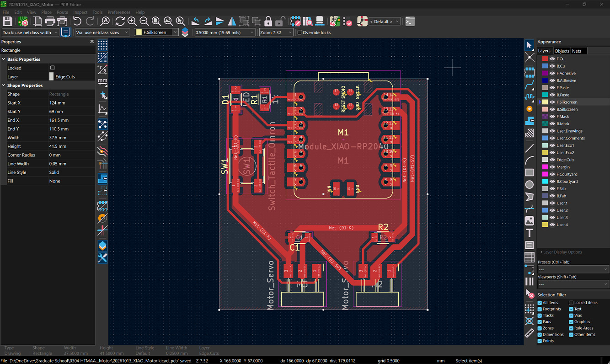Open the Track width dropdown

point(30,32)
